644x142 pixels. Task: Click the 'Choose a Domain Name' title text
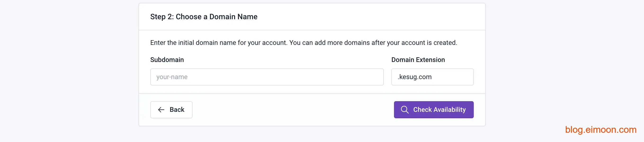216,17
